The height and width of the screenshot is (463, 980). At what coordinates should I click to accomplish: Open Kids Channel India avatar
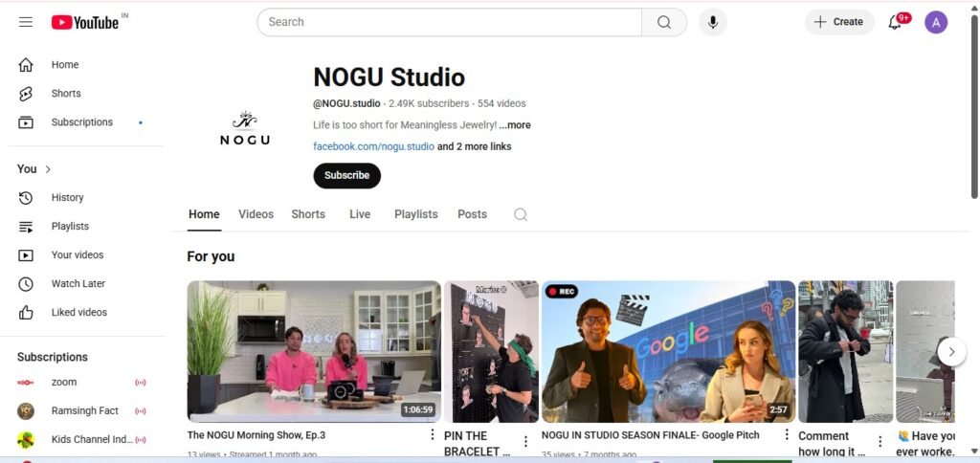26,439
